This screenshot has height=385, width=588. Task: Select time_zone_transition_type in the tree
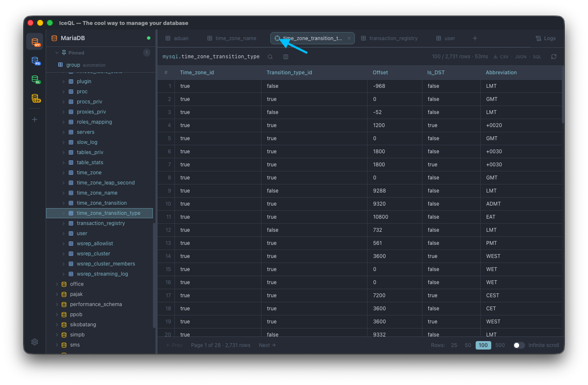(x=99, y=213)
